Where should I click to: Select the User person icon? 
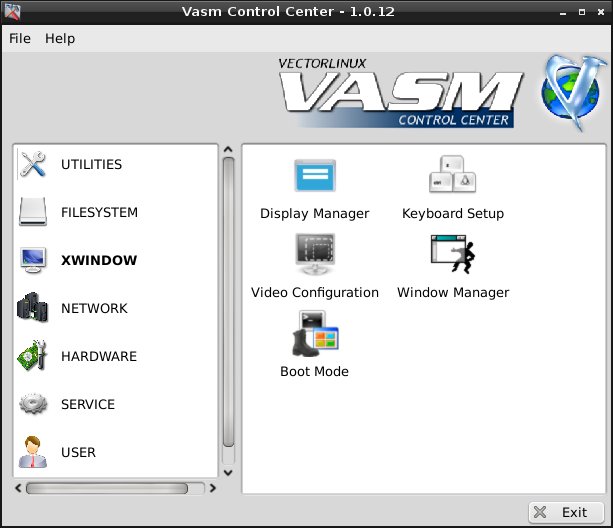click(x=33, y=452)
